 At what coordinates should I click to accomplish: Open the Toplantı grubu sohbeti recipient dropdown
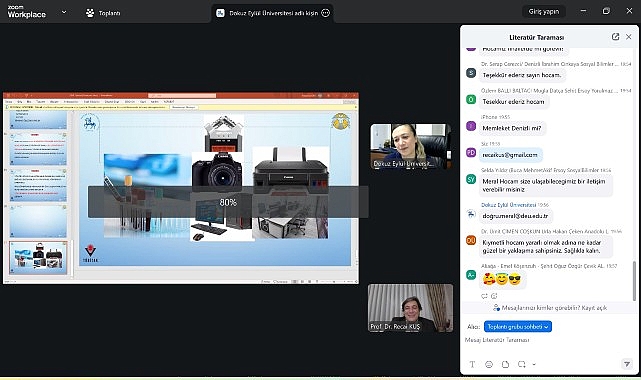[518, 326]
